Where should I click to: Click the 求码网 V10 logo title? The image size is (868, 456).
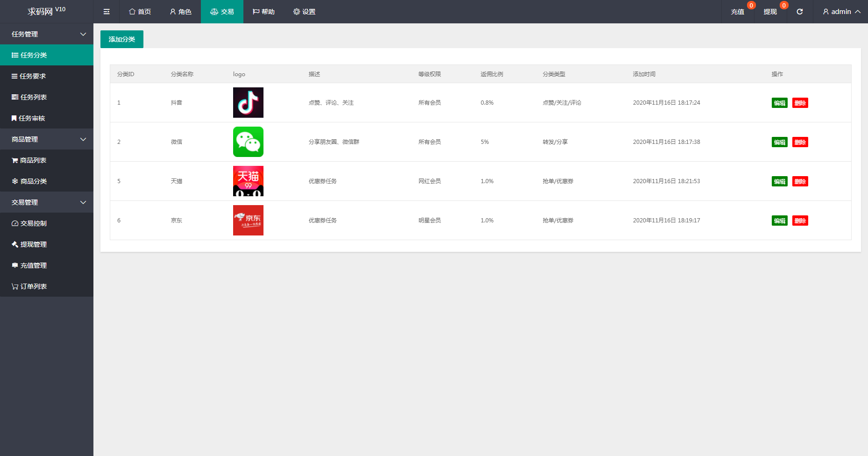coord(46,11)
